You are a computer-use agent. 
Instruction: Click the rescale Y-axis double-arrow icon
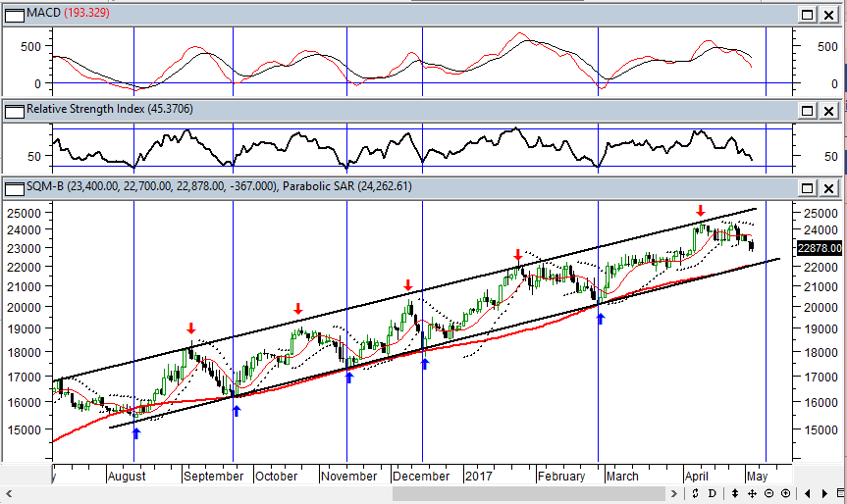point(695,493)
